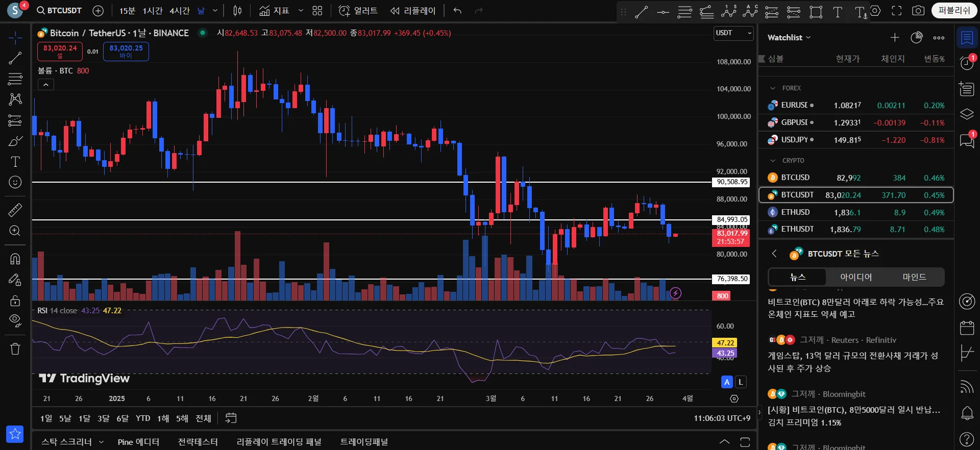
Task: Open the 얼러트 alert button
Action: [358, 11]
